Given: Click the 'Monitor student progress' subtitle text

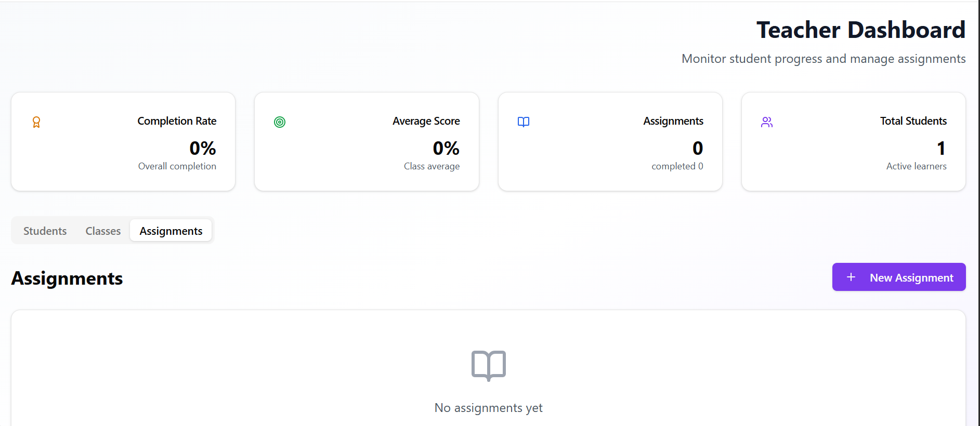Looking at the screenshot, I should tap(824, 59).
